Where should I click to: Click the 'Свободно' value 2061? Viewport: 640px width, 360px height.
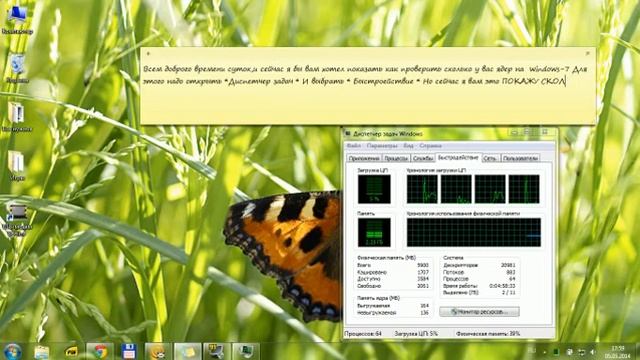423,286
